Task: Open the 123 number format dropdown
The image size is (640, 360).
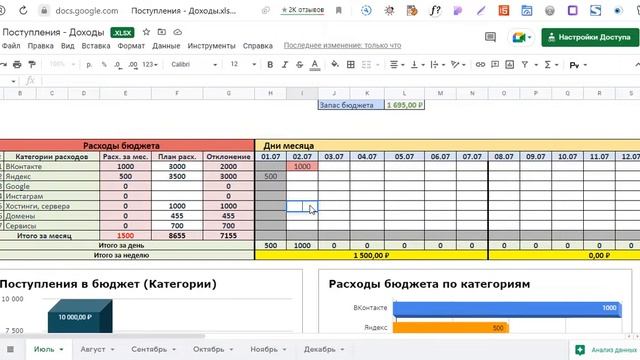Action: click(150, 64)
